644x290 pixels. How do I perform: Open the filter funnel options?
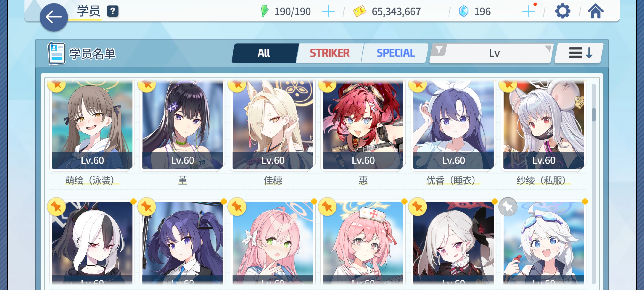[x=439, y=50]
